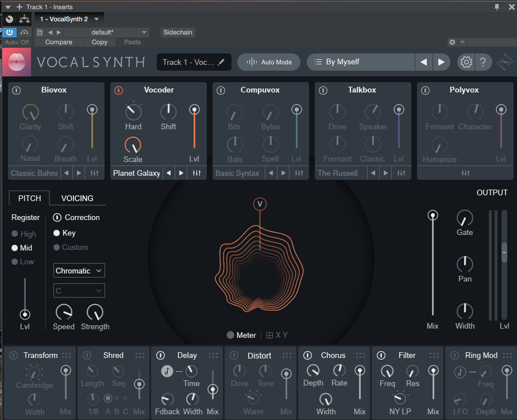The width and height of the screenshot is (517, 420).
Task: Open Biovox advanced settings sliders icon
Action: (x=94, y=173)
